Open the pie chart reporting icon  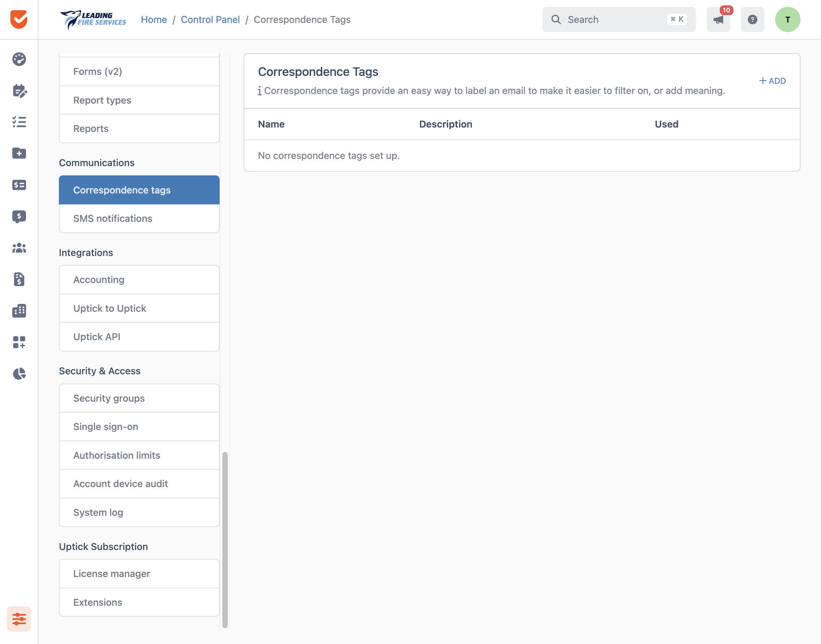(x=19, y=374)
